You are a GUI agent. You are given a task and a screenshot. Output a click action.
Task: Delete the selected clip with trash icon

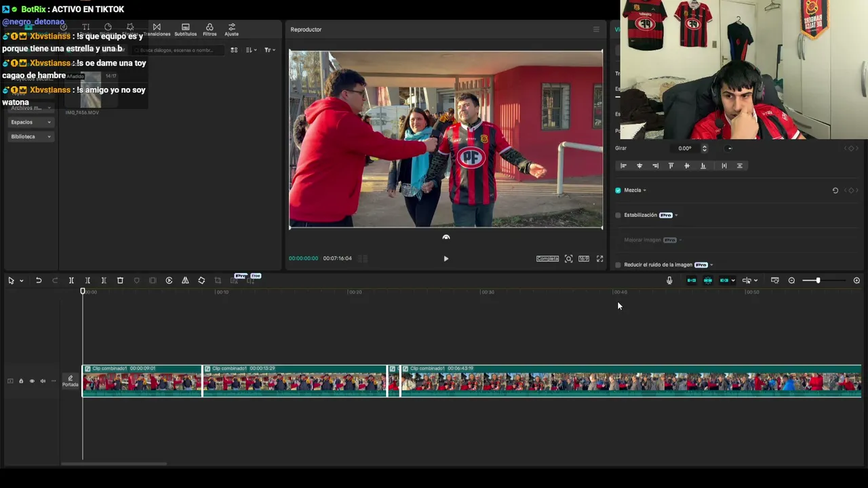coord(120,281)
